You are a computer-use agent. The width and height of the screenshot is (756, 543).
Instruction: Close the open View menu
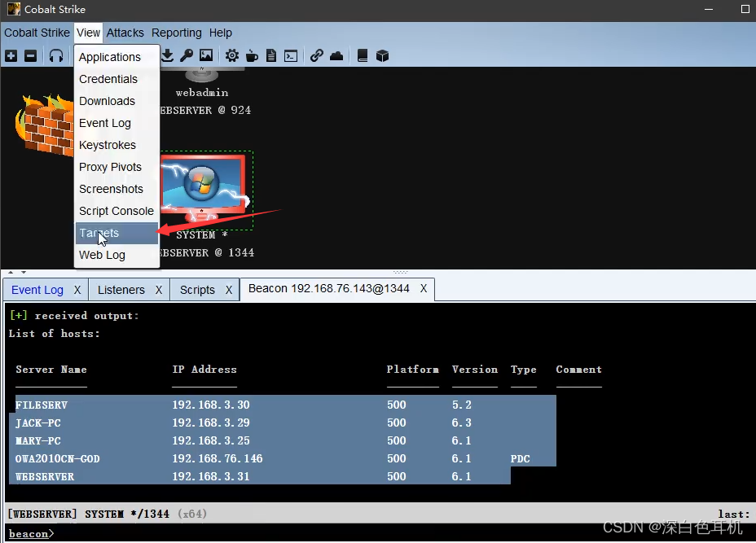(88, 33)
